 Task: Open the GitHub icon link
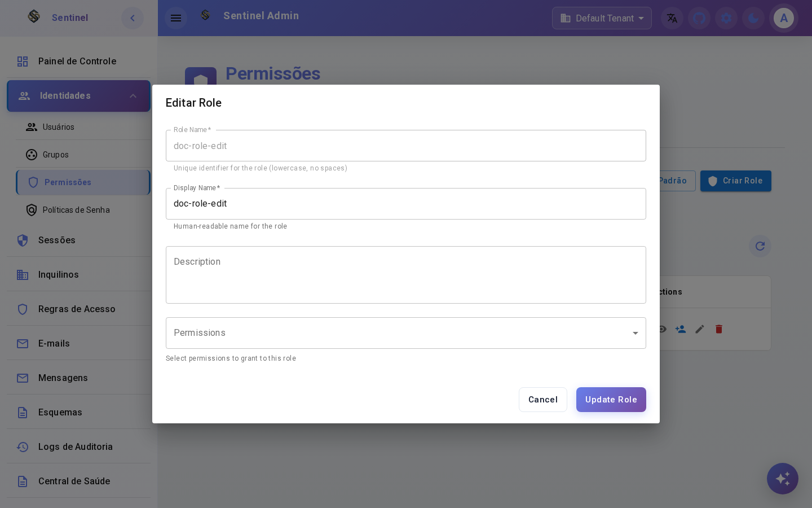pyautogui.click(x=699, y=18)
